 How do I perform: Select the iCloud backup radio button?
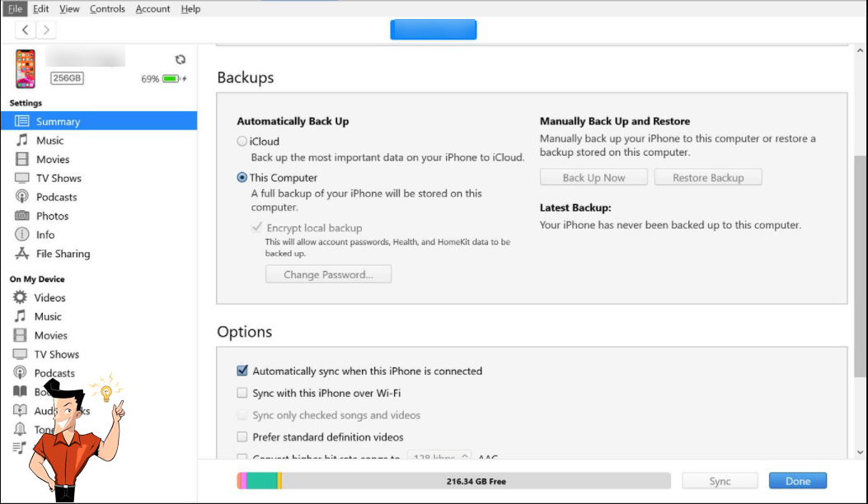pos(242,142)
